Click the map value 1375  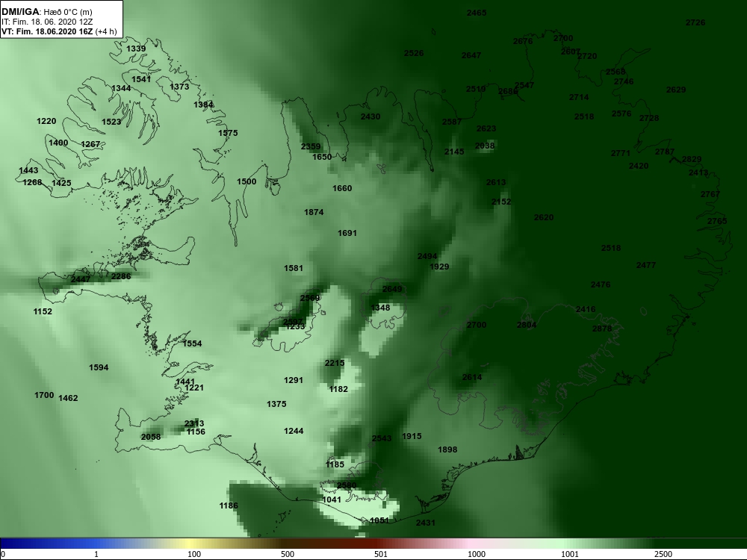[276, 404]
